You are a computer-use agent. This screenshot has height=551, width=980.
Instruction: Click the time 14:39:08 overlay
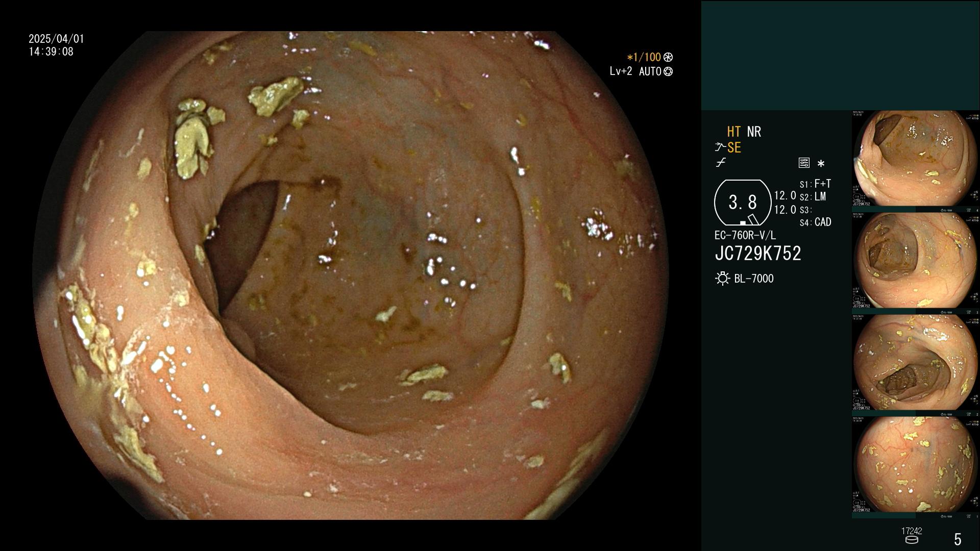click(51, 52)
